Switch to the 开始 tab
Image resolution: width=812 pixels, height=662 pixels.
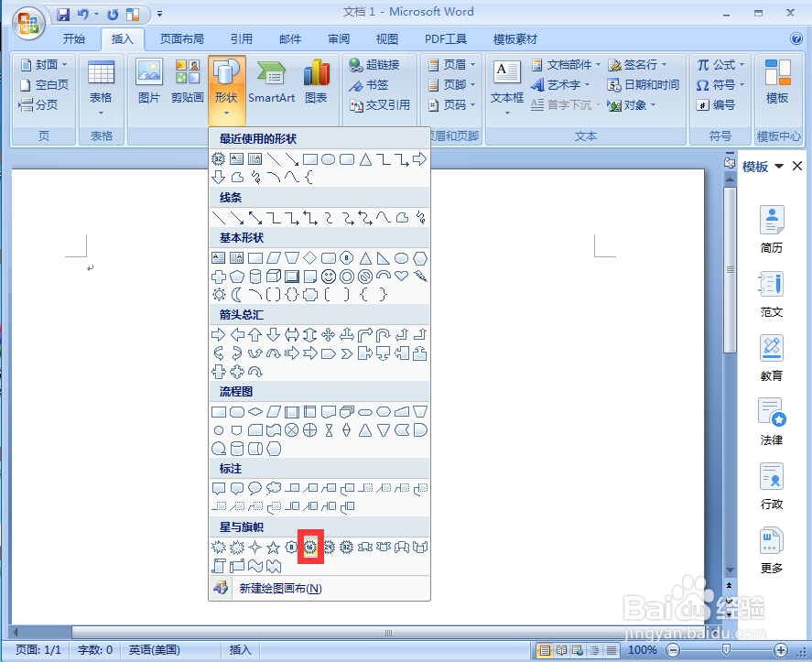coord(73,38)
